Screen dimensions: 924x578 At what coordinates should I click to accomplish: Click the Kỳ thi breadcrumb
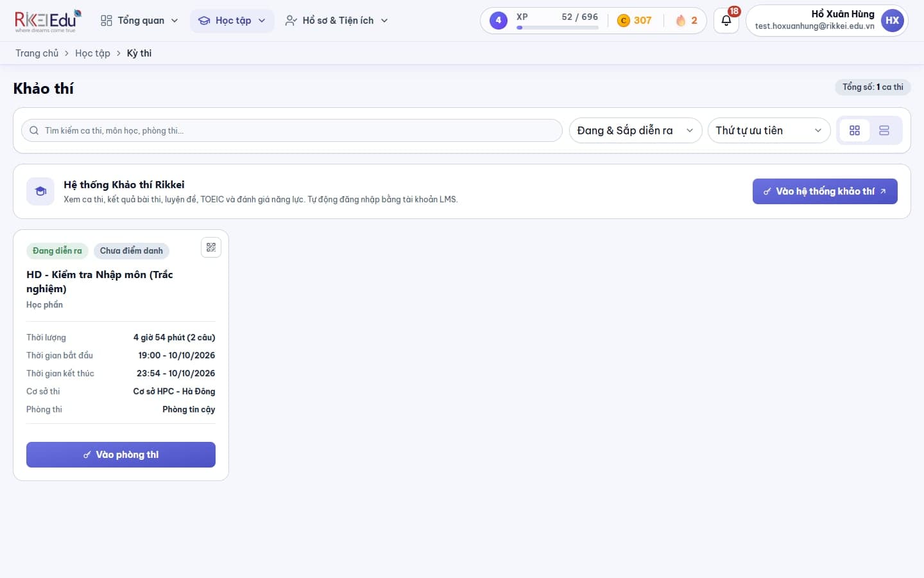click(x=139, y=53)
